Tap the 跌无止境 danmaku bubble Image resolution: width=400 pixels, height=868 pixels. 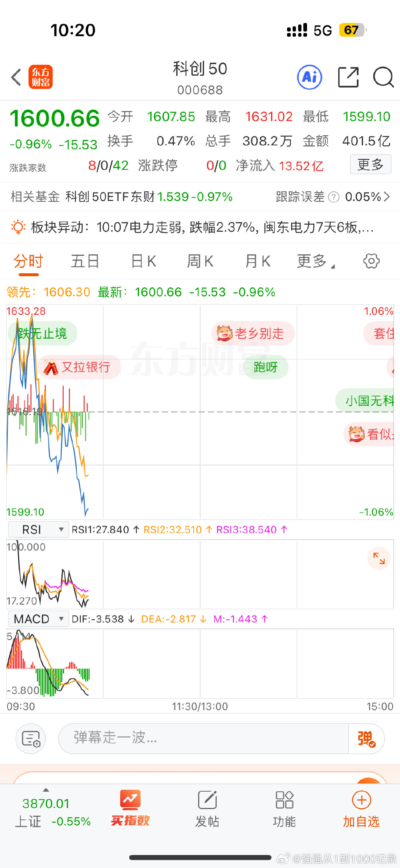click(43, 333)
